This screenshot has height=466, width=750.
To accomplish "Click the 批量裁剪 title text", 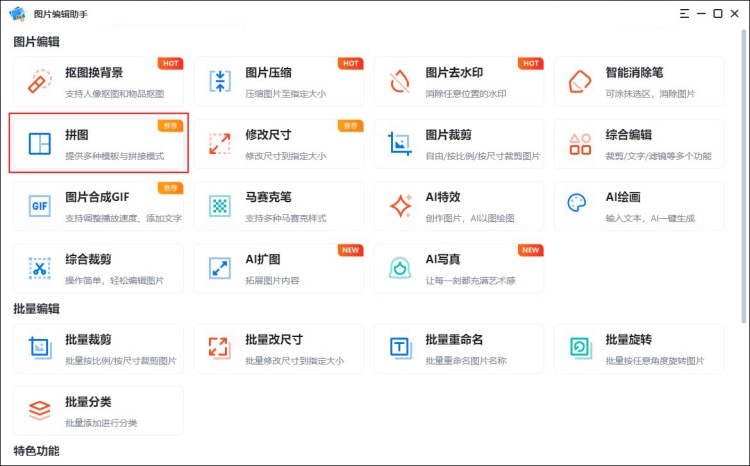I will [88, 340].
